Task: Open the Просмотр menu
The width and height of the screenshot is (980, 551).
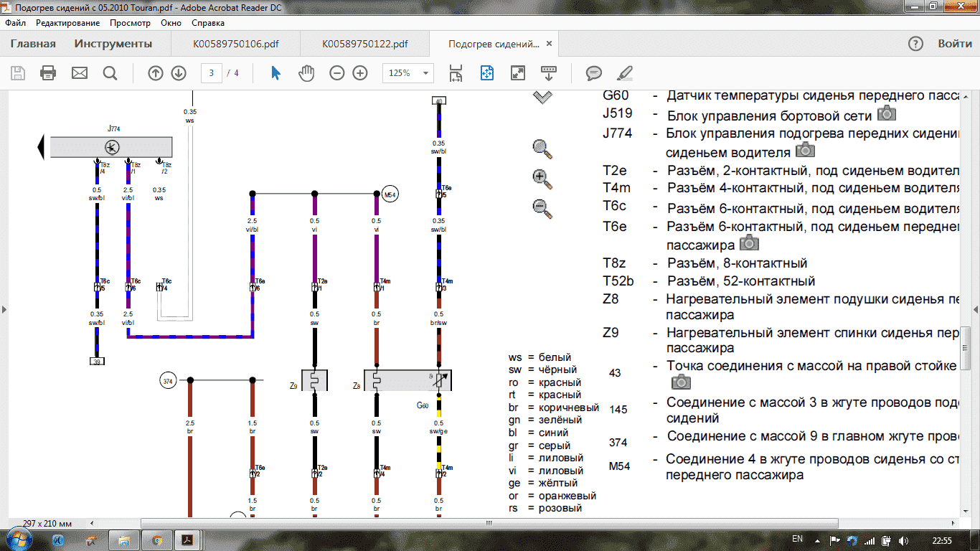Action: point(130,23)
